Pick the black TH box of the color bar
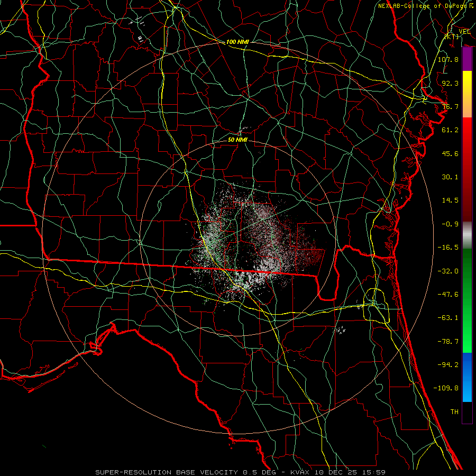476x476 pixels. [467, 413]
